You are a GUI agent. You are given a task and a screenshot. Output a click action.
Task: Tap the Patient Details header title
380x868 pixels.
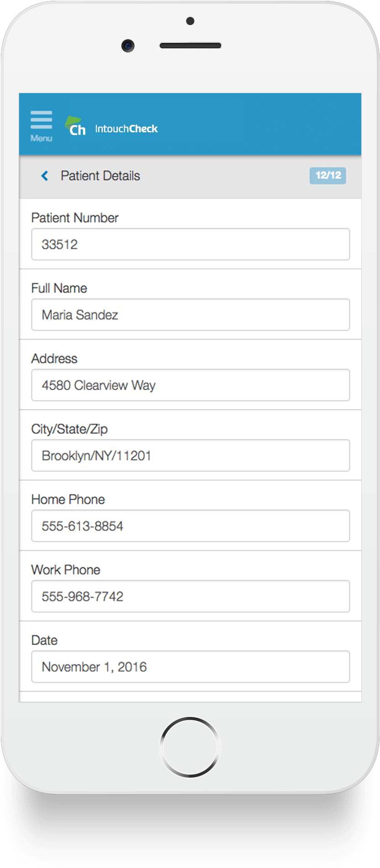click(x=100, y=176)
